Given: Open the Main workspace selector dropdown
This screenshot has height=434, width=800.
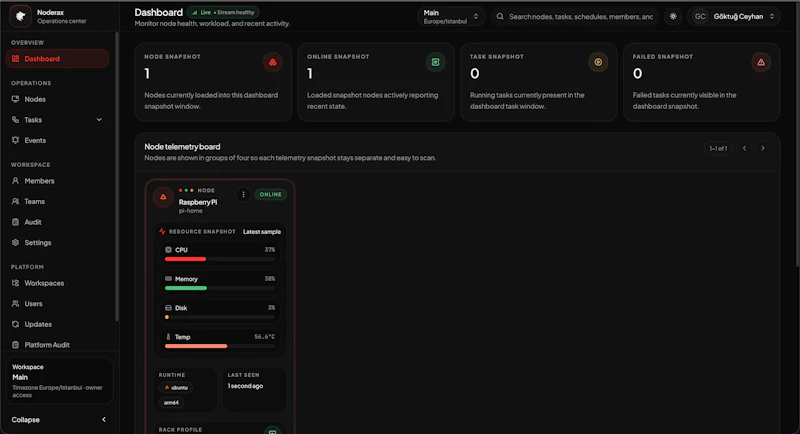Looking at the screenshot, I should (x=451, y=16).
